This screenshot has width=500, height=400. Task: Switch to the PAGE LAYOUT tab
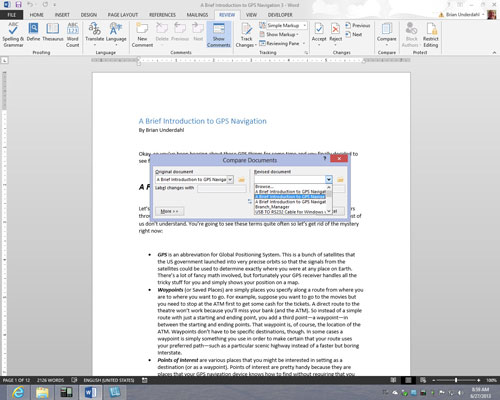click(x=123, y=15)
